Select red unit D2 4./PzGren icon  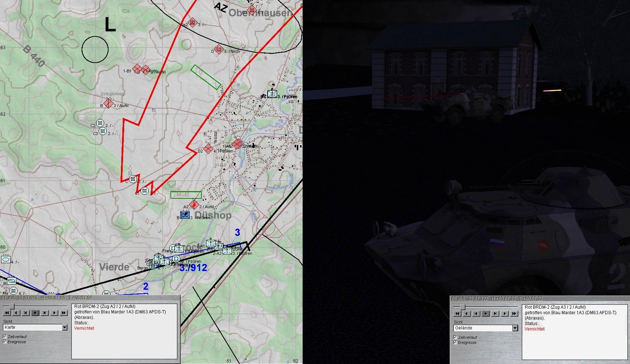(x=208, y=149)
